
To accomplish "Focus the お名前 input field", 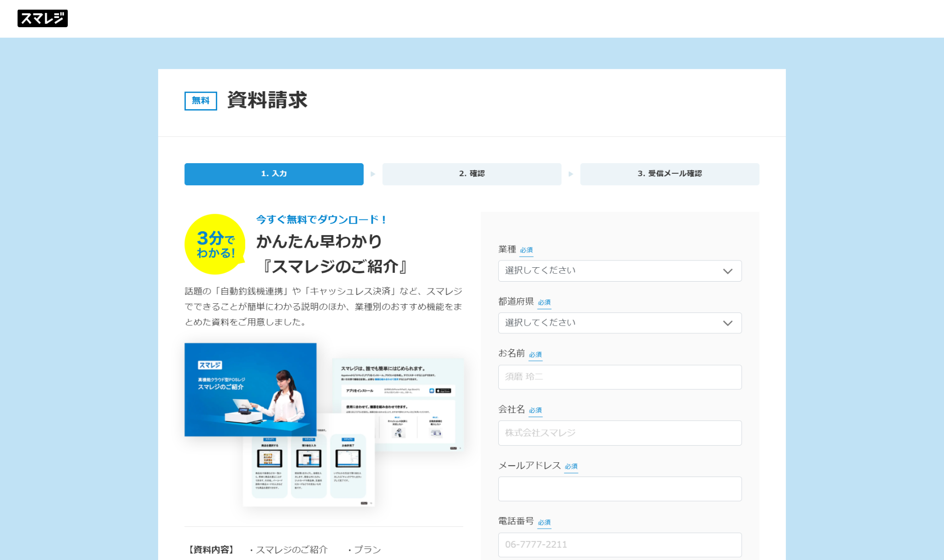I will coord(619,377).
